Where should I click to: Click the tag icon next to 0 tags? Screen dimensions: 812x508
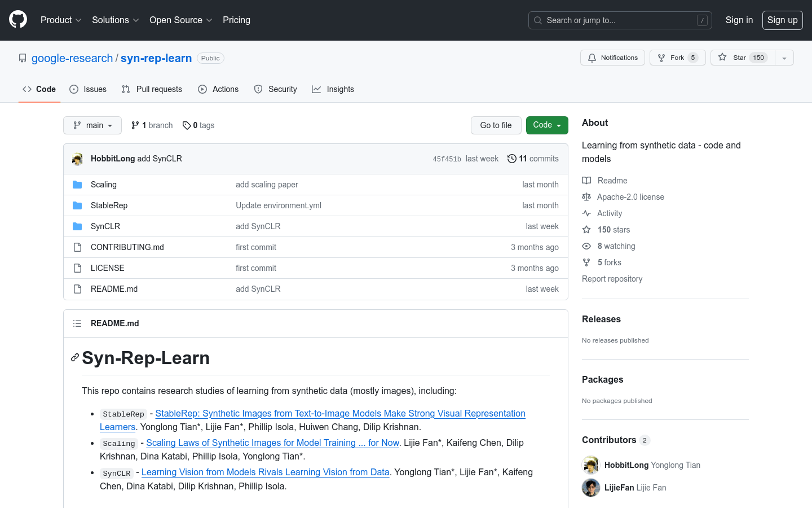point(187,125)
